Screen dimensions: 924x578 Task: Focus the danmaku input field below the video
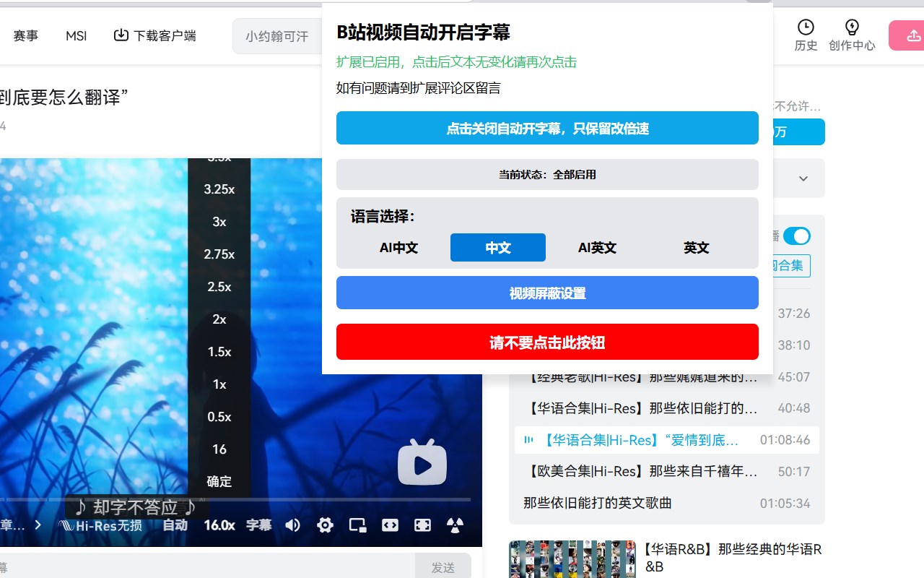coord(207,567)
